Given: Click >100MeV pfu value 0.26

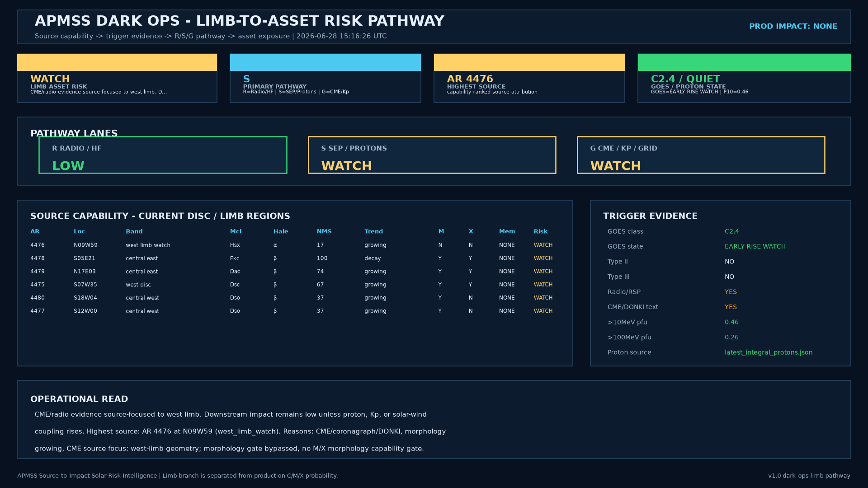Looking at the screenshot, I should click(x=731, y=337).
